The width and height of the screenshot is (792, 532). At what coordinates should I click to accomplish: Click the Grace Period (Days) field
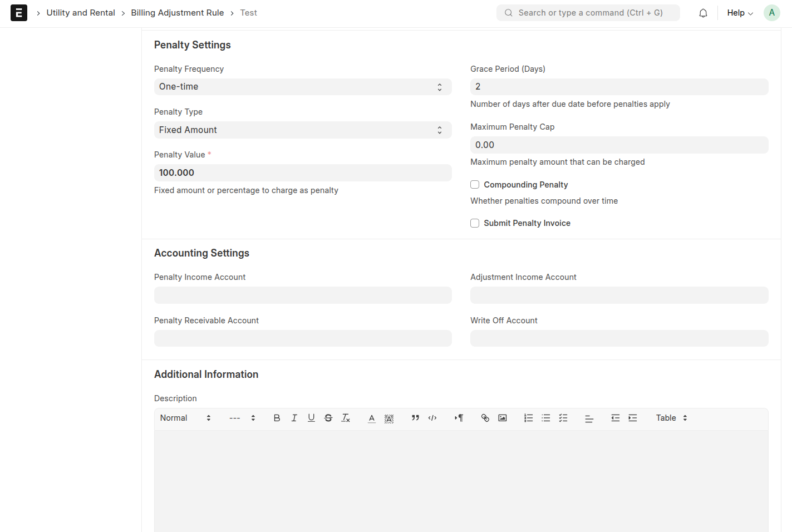[x=619, y=87]
